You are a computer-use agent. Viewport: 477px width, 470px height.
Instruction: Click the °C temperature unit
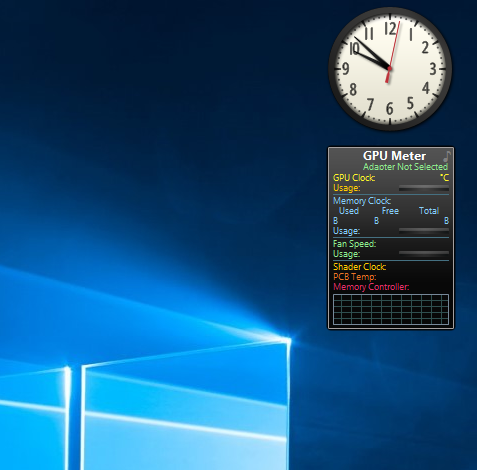click(x=444, y=178)
